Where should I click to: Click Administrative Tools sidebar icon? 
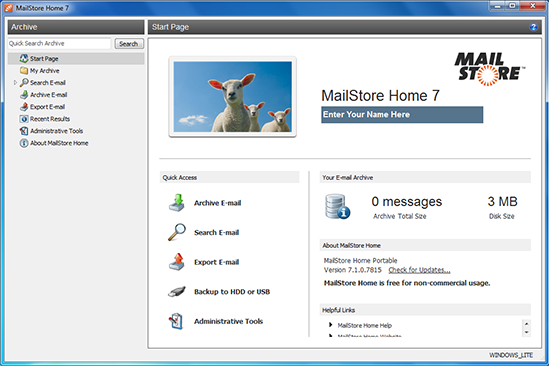coord(24,131)
